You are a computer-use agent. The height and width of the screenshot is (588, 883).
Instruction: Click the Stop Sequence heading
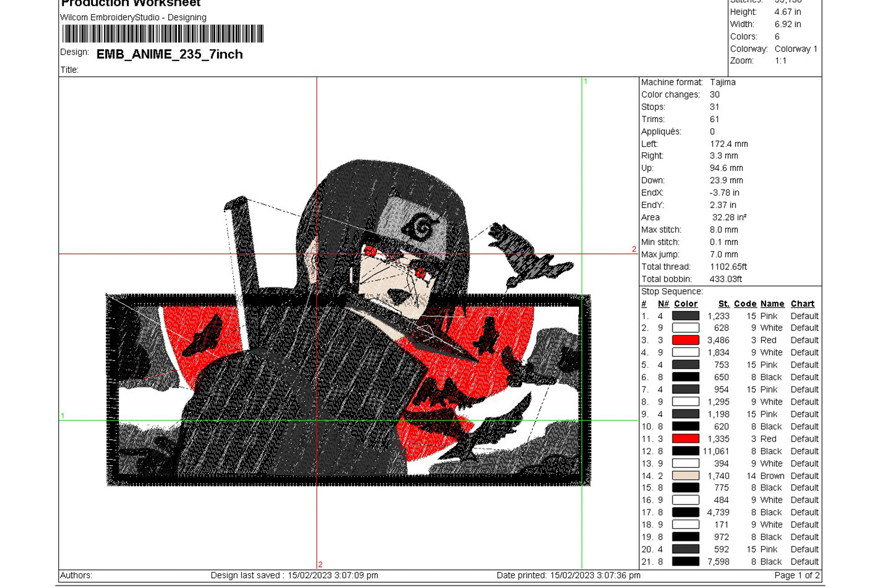click(672, 292)
